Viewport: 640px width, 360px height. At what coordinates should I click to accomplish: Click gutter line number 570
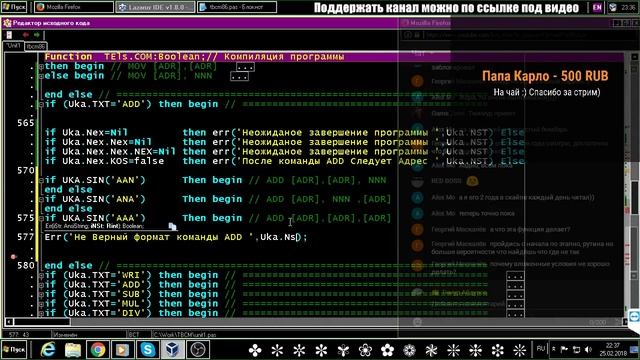point(26,170)
